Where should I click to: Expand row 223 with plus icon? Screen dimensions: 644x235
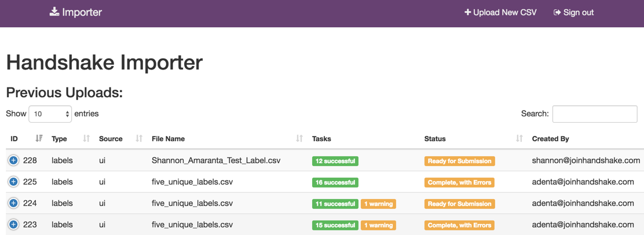[x=13, y=225]
